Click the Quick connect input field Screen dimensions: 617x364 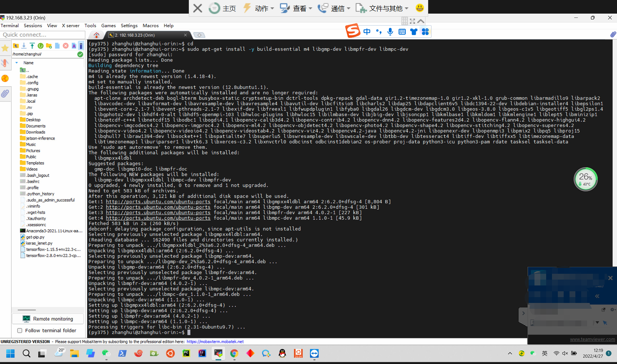click(43, 35)
